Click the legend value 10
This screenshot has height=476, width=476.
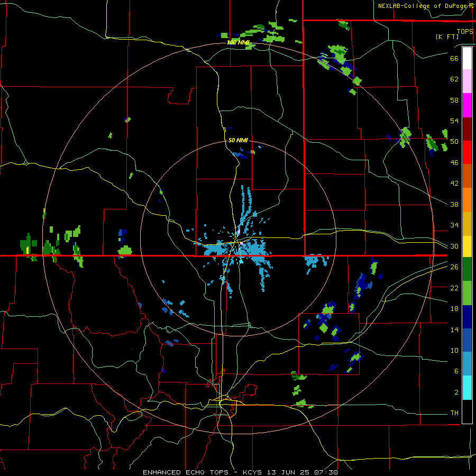click(x=454, y=350)
